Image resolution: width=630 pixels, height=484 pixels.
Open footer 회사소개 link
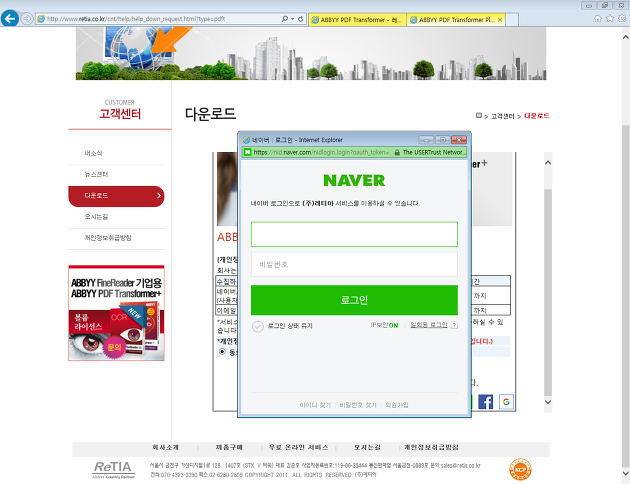[165, 447]
